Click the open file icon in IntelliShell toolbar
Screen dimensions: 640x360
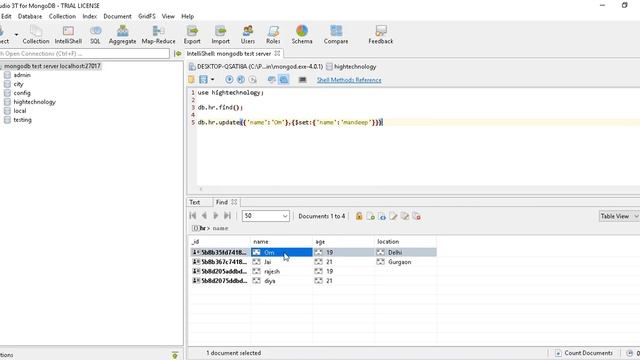191,80
